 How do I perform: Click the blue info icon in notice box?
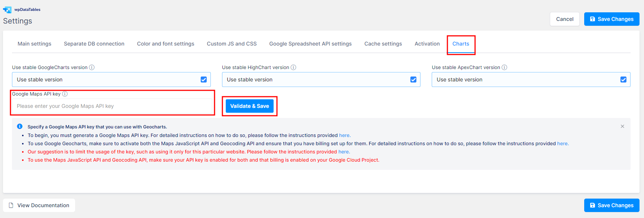tap(20, 127)
